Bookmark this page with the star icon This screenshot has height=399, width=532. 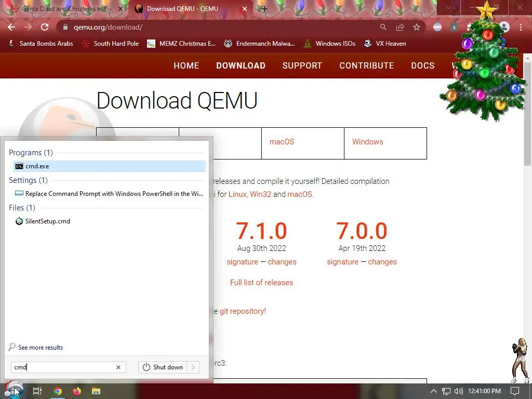tap(417, 27)
